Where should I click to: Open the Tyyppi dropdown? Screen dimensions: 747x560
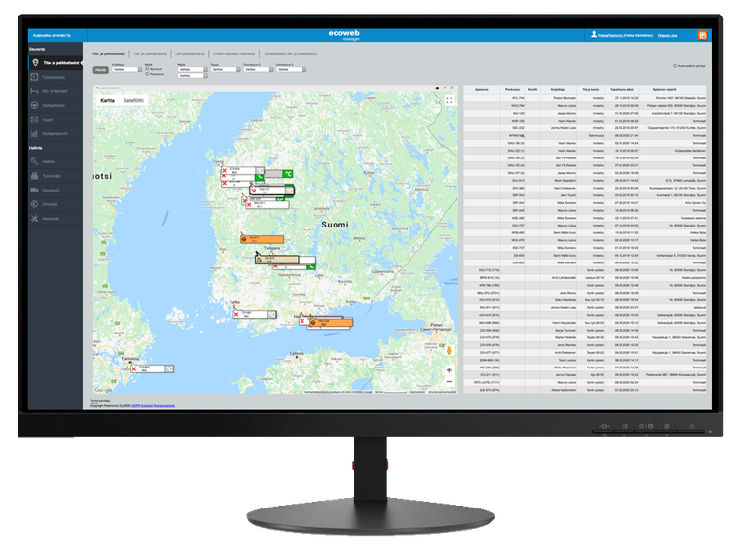click(x=226, y=70)
